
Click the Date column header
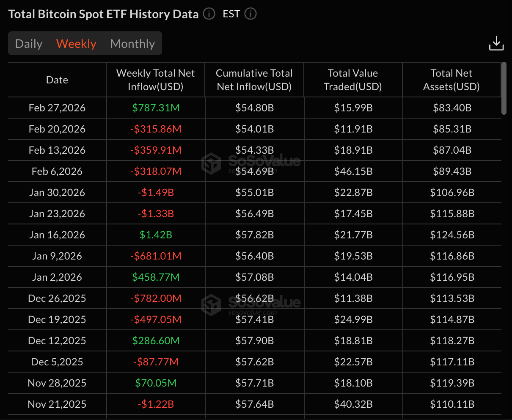coord(57,80)
